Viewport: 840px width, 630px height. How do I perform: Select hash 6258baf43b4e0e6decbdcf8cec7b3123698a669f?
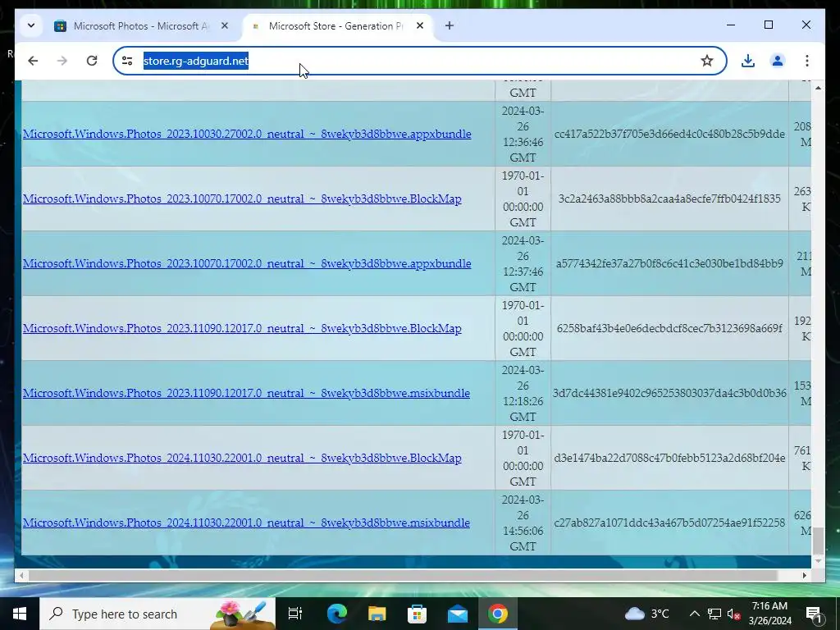[669, 328]
